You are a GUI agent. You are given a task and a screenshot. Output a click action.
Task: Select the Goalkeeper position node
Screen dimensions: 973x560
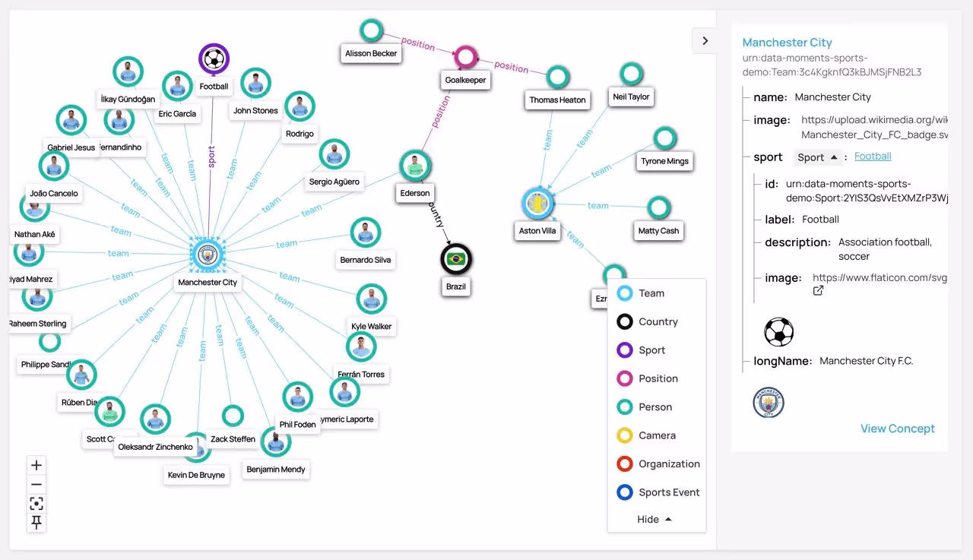click(465, 57)
